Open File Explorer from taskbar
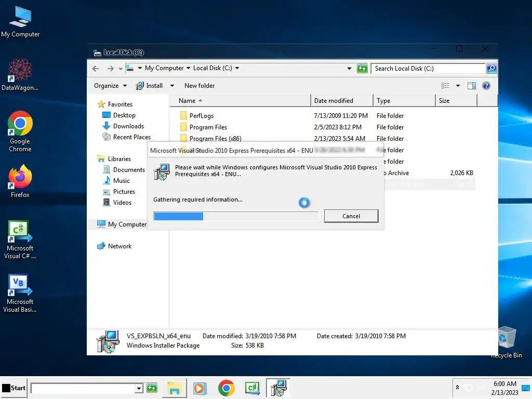532x399 pixels. click(x=175, y=388)
